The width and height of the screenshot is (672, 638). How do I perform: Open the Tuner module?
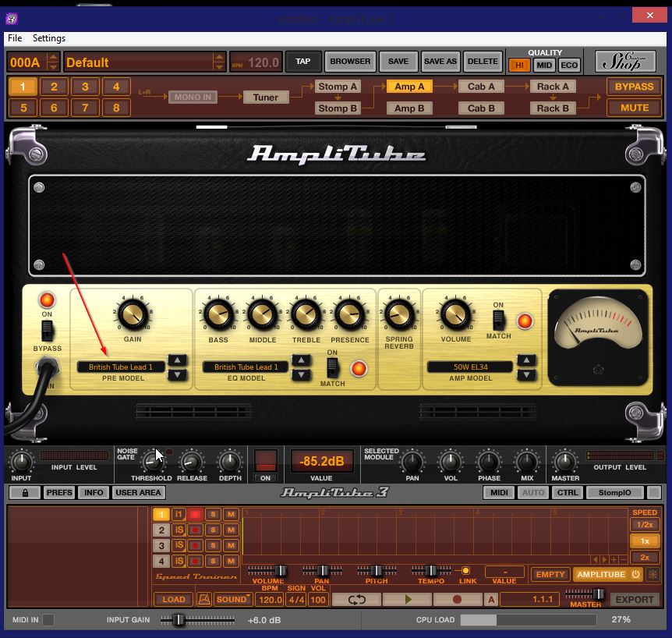[x=266, y=97]
